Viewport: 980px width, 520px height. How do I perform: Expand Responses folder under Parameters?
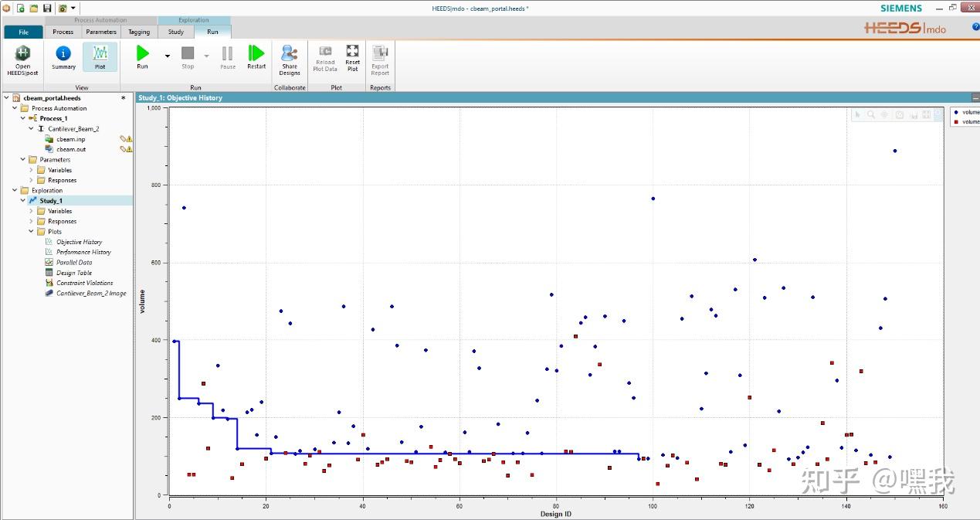tap(32, 180)
